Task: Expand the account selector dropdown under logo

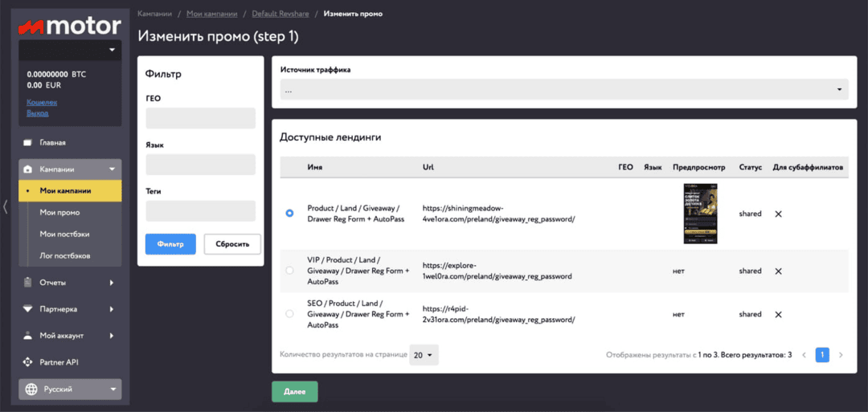Action: (70, 50)
